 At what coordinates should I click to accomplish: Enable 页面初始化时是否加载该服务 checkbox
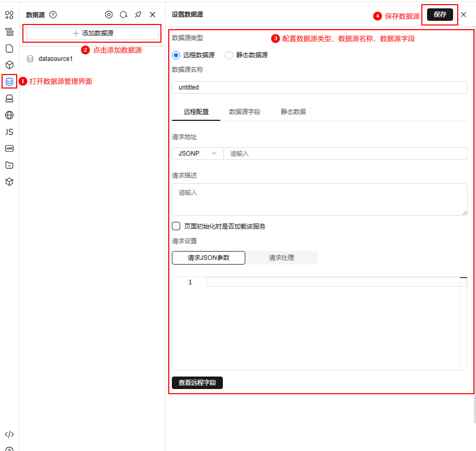coord(176,226)
